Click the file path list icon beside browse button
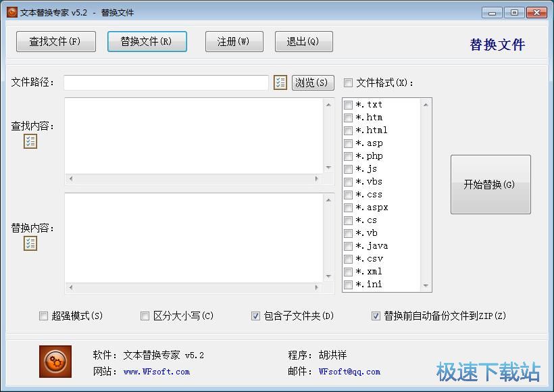The width and height of the screenshot is (554, 392). pos(280,82)
